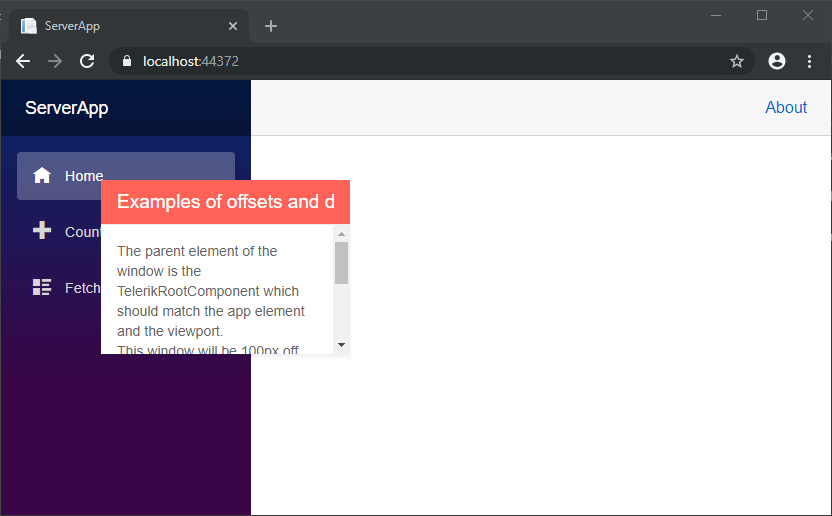Reload the localhost page

pos(87,61)
